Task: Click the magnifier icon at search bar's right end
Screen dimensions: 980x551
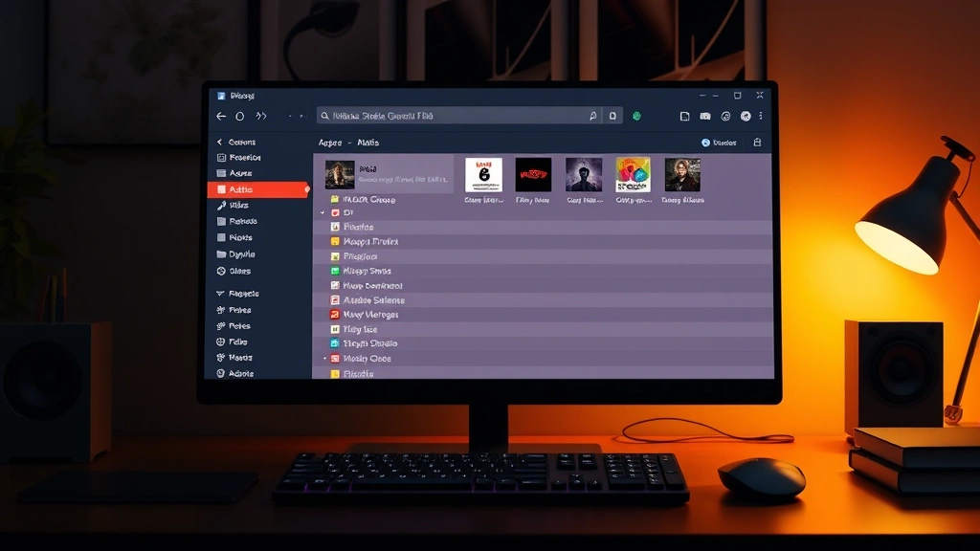Action: tap(593, 116)
